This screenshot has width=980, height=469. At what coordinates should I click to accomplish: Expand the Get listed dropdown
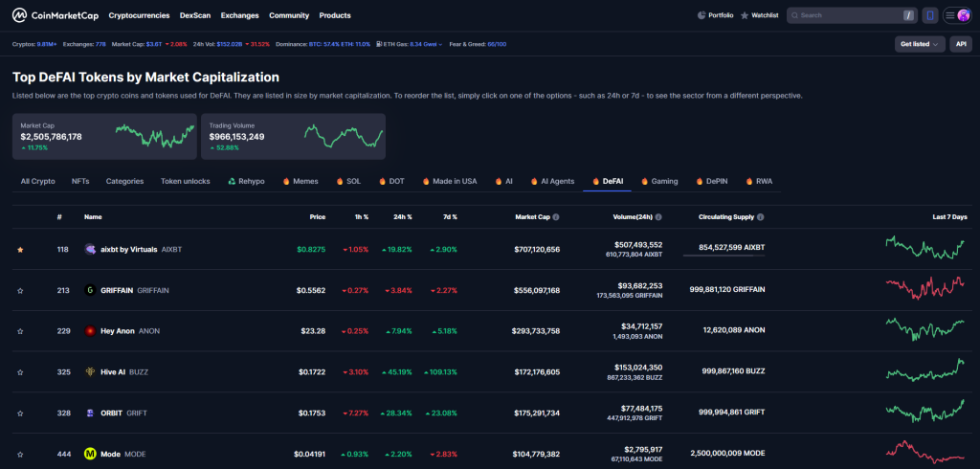[x=920, y=44]
